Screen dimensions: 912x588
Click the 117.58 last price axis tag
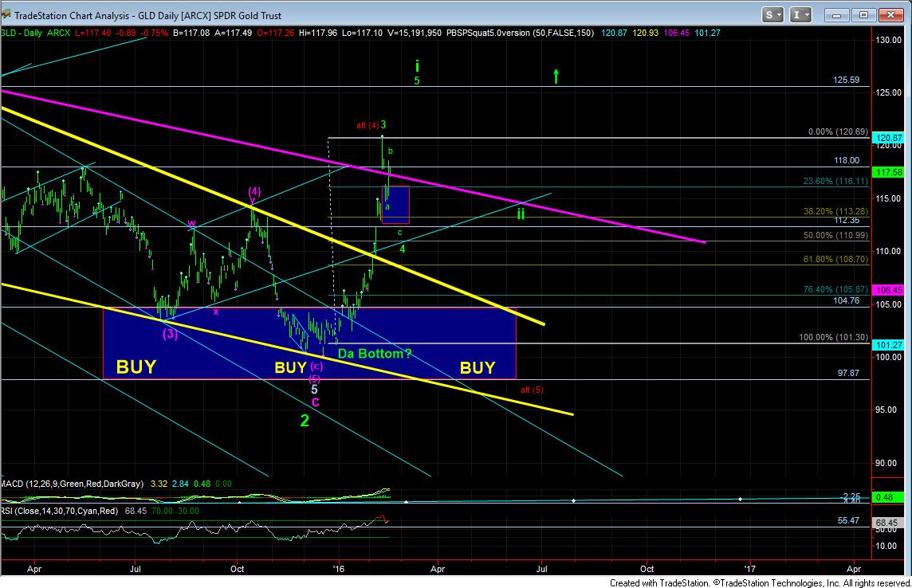pos(890,173)
